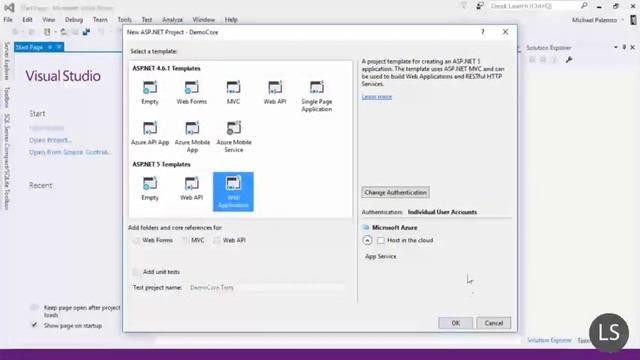Screen dimensions: 640x360
Task: Tick the Web API references checkbox
Action: pyautogui.click(x=217, y=240)
